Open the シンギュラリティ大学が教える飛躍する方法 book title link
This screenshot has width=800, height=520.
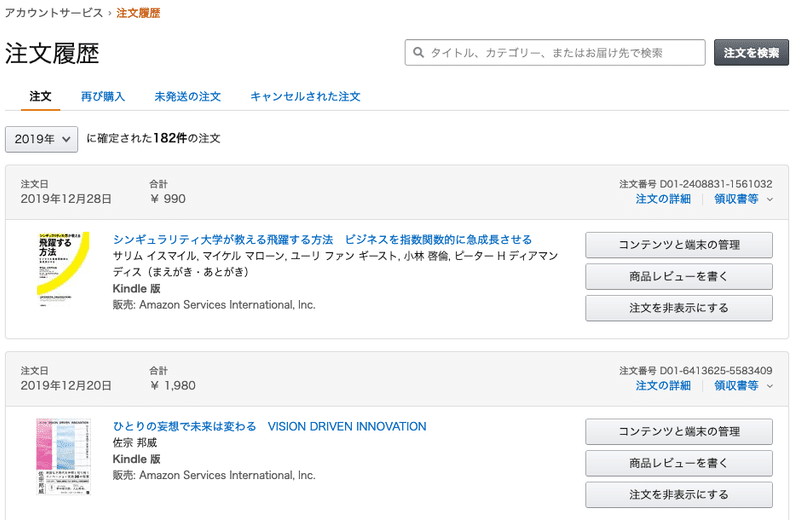coord(322,239)
